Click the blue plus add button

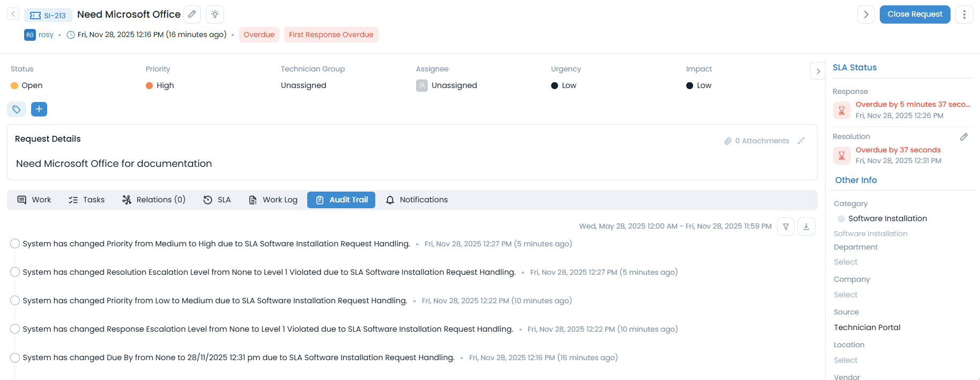pyautogui.click(x=39, y=109)
